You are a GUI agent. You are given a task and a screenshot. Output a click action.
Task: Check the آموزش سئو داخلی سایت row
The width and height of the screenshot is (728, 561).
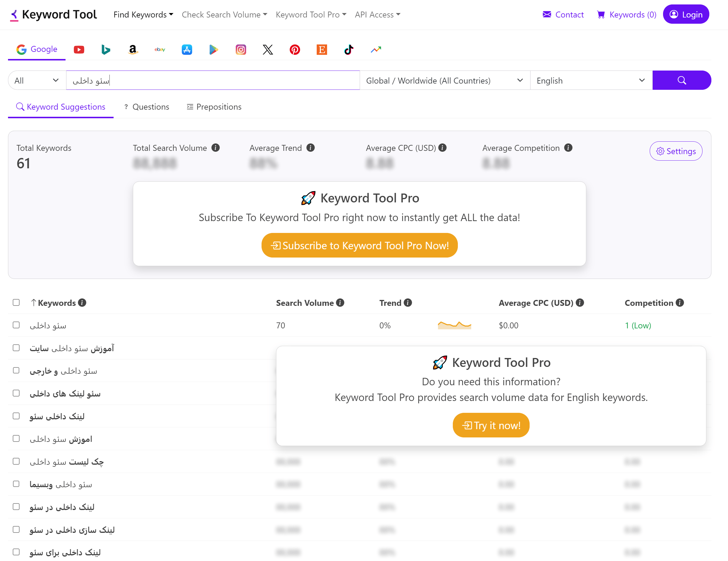point(16,348)
